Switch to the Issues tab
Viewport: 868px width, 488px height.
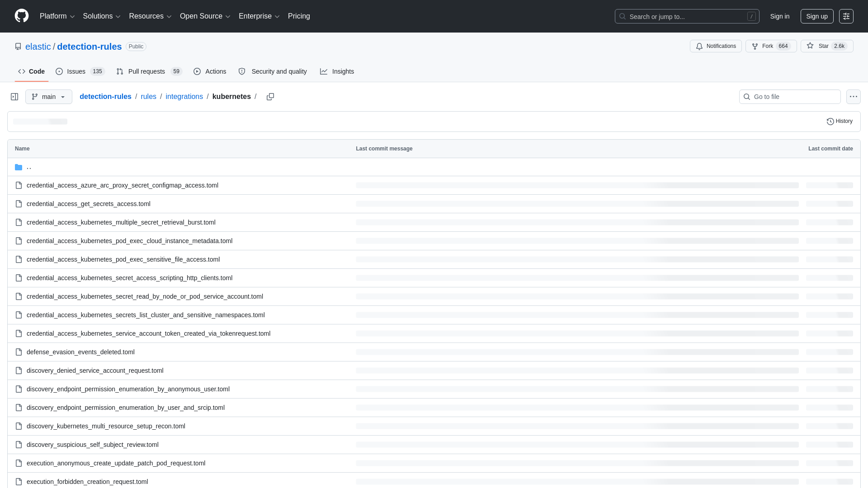click(x=80, y=71)
